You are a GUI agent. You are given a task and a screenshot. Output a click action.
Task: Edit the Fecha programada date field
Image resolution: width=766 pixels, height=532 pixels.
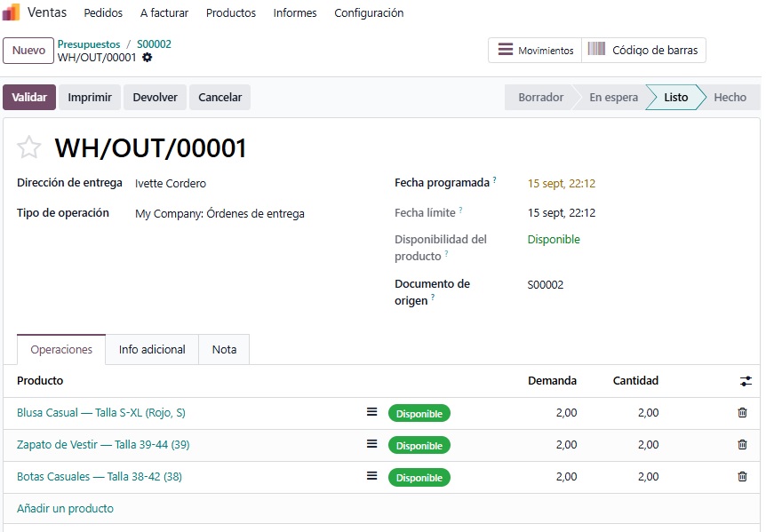click(562, 184)
